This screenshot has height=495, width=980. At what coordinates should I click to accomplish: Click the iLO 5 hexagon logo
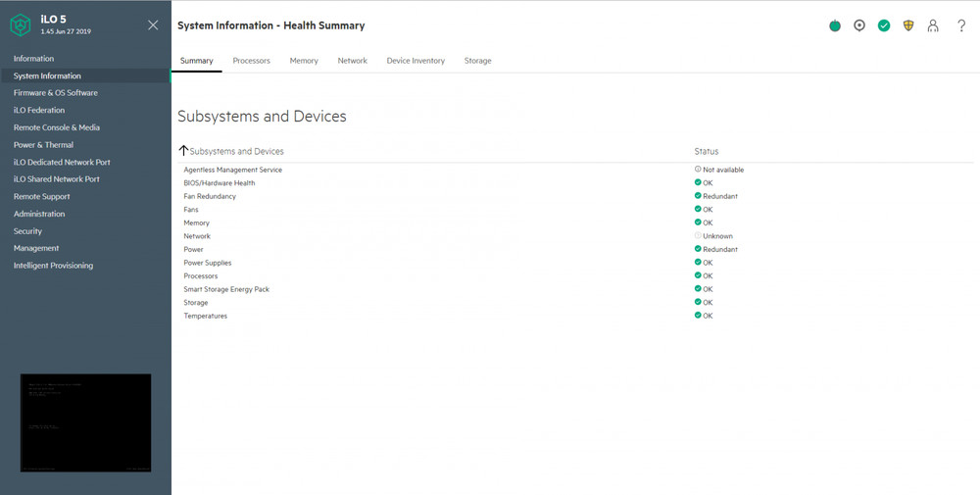point(21,25)
